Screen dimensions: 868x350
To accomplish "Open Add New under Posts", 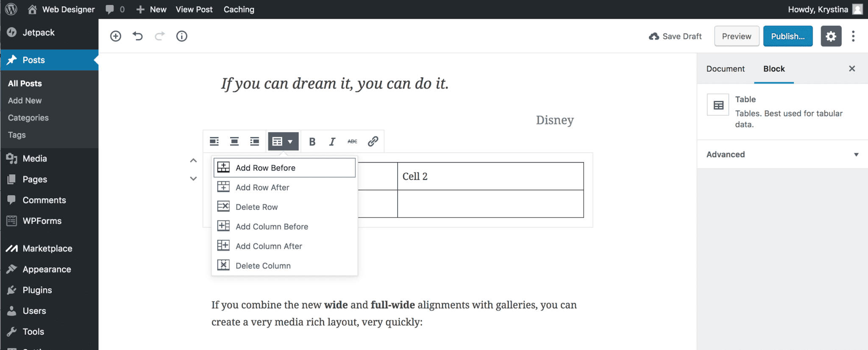I will [x=25, y=100].
